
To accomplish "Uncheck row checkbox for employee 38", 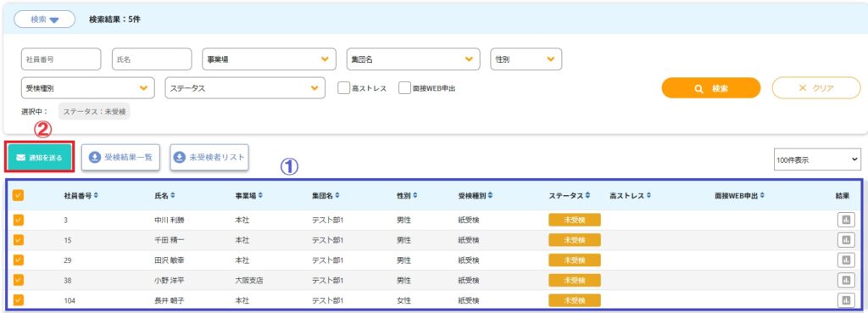I will point(19,280).
